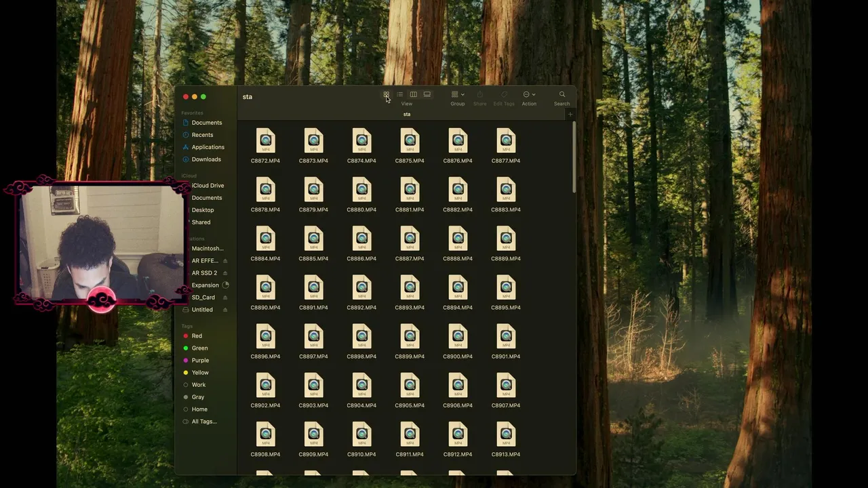Click the file name label C8889.MP4
Image resolution: width=868 pixels, height=488 pixels.
tap(506, 258)
